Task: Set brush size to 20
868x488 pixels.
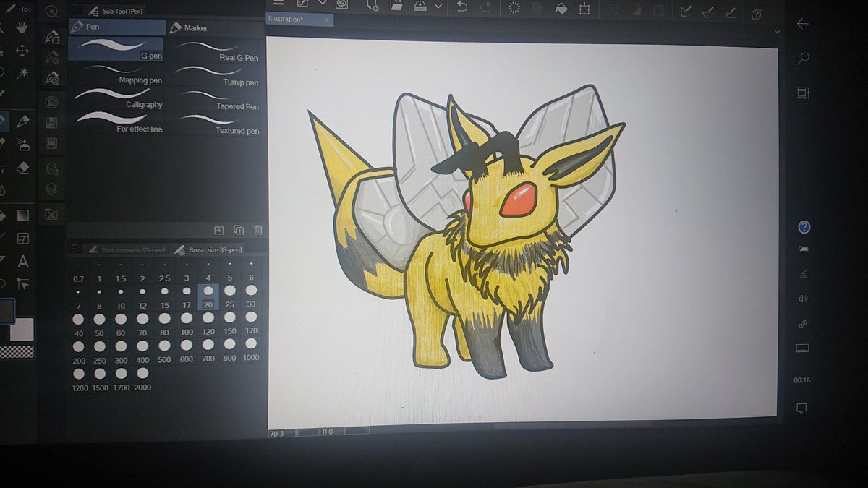Action: coord(208,296)
